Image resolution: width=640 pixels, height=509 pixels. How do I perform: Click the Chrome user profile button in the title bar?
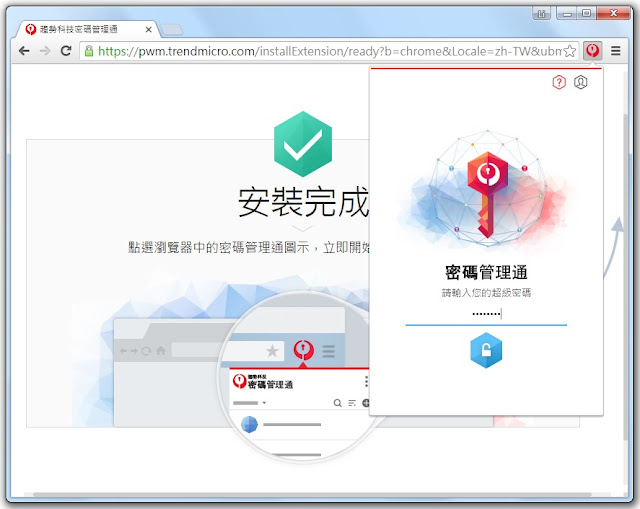(x=542, y=13)
